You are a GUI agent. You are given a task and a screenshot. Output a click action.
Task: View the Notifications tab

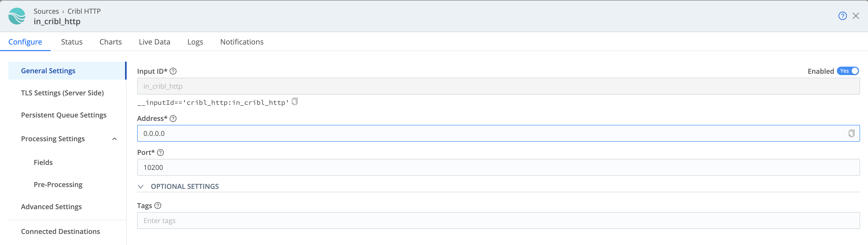coord(242,42)
